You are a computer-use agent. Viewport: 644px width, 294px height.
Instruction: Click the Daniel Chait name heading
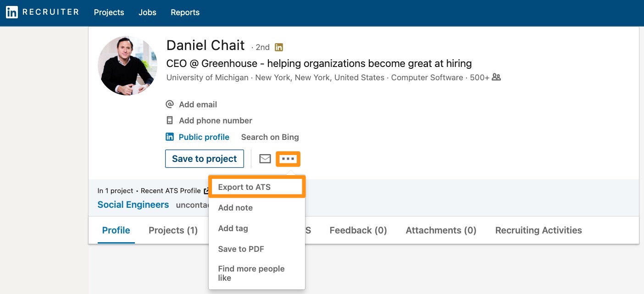point(205,45)
